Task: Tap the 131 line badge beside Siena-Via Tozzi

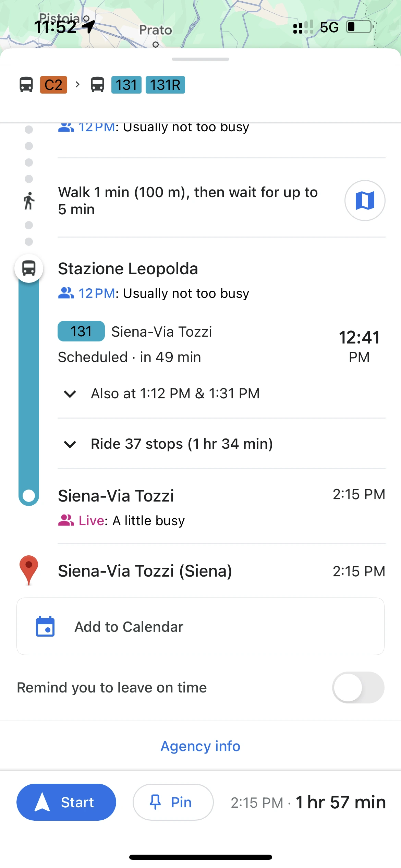Action: click(81, 331)
